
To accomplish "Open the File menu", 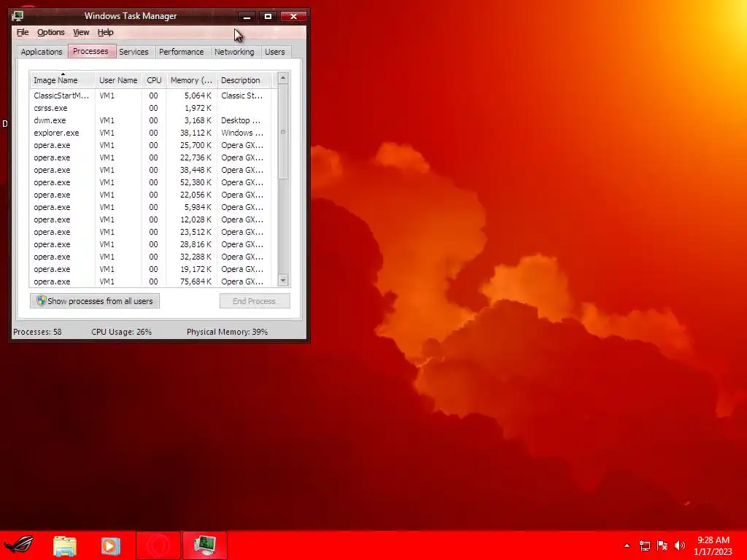I will click(x=23, y=32).
